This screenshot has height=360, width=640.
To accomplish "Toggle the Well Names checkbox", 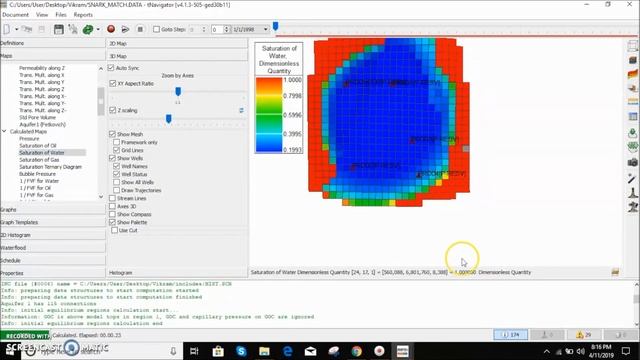I will click(116, 166).
